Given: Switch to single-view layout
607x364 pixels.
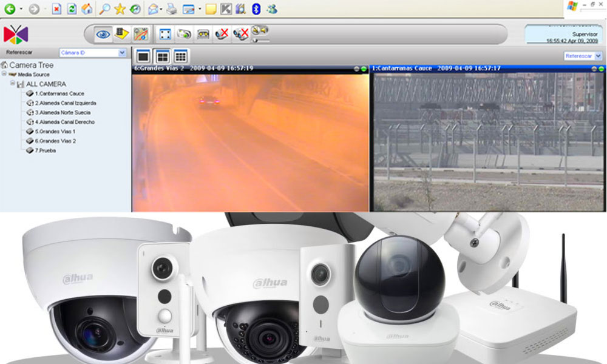Looking at the screenshot, I should point(143,56).
